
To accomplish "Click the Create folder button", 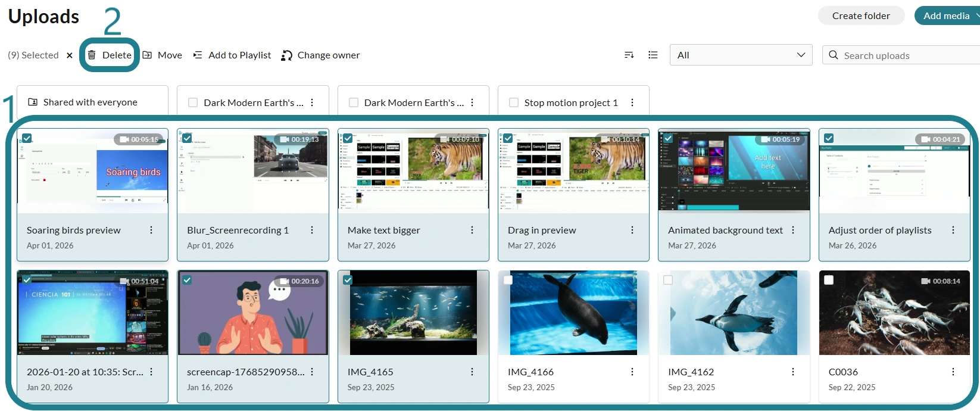I will click(x=861, y=16).
